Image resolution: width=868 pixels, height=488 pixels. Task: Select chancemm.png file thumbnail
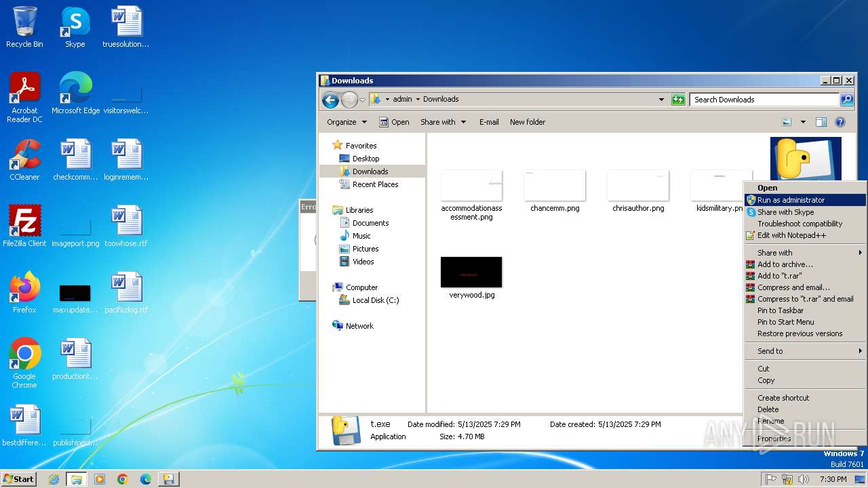point(555,191)
